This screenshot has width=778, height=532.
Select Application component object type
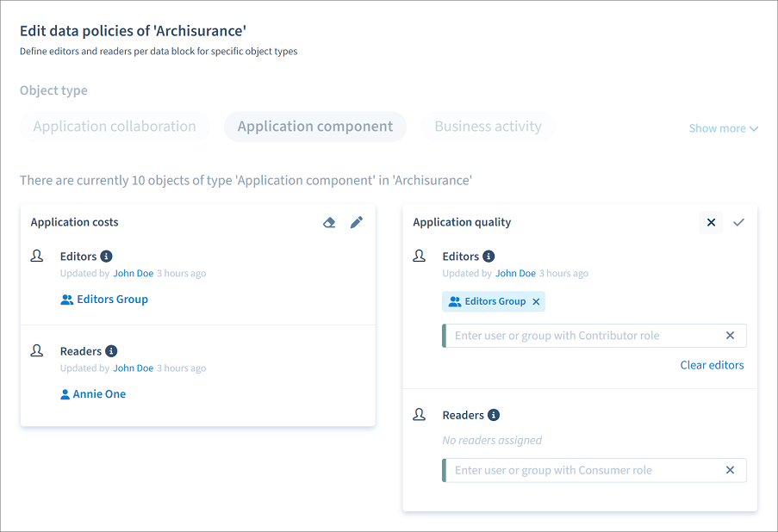pos(315,127)
